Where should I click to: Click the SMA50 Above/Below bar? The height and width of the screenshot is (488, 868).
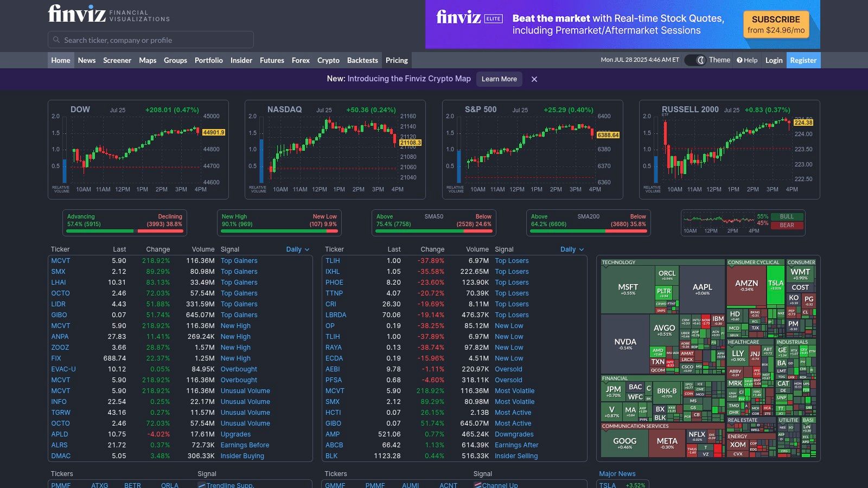pos(434,223)
